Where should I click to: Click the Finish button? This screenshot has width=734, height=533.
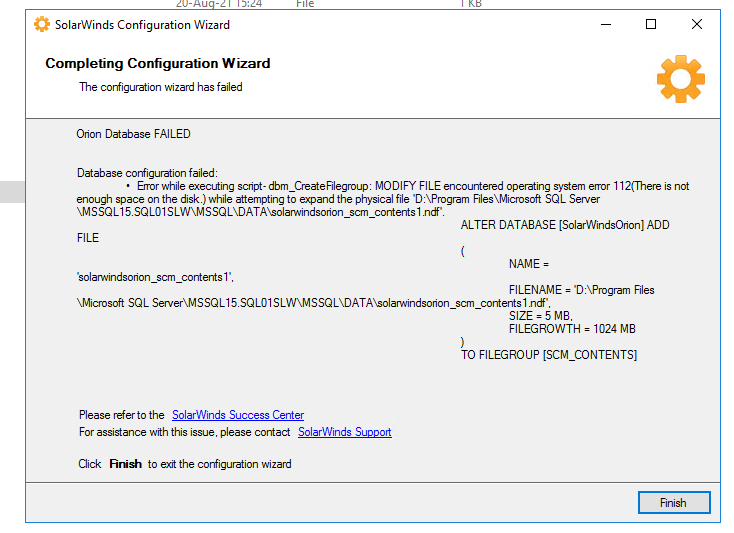click(674, 503)
